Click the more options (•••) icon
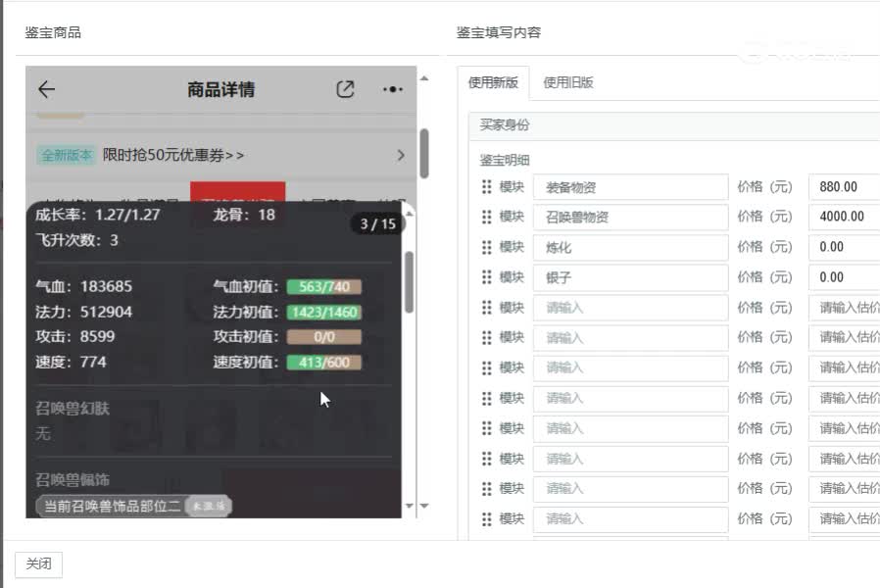The width and height of the screenshot is (880, 588). [392, 89]
